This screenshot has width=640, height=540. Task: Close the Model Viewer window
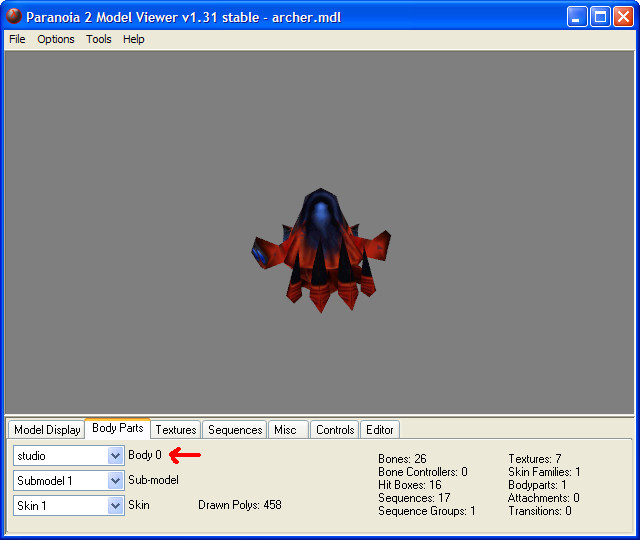[x=623, y=17]
